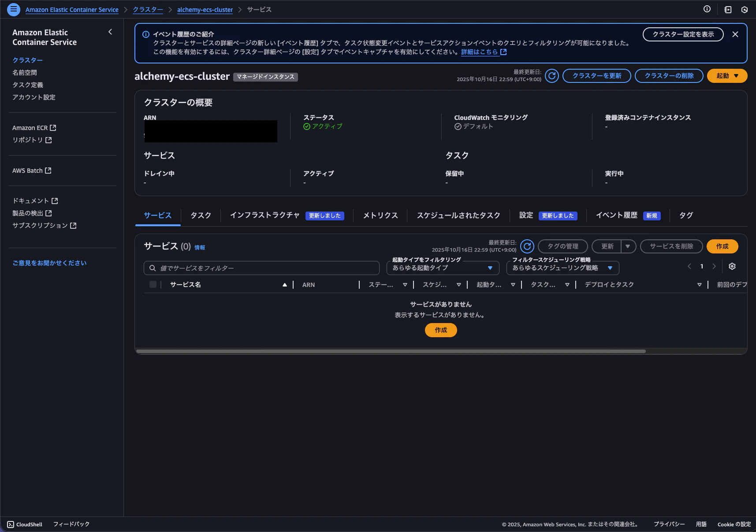Sort by the 起動タ... column arrow
This screenshot has height=532, width=756.
pyautogui.click(x=513, y=285)
